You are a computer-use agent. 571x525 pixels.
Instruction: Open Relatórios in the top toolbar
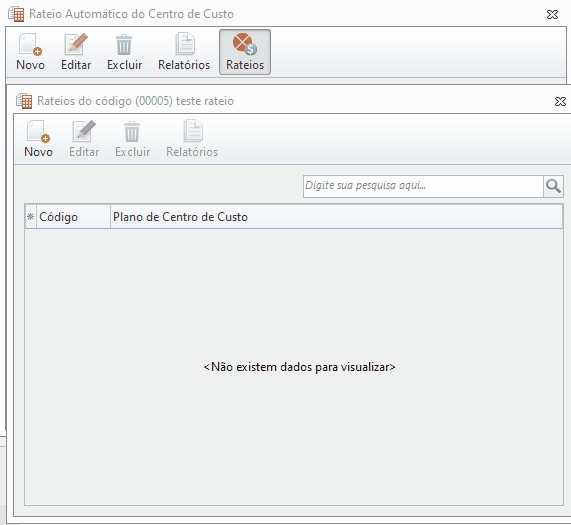pos(184,52)
